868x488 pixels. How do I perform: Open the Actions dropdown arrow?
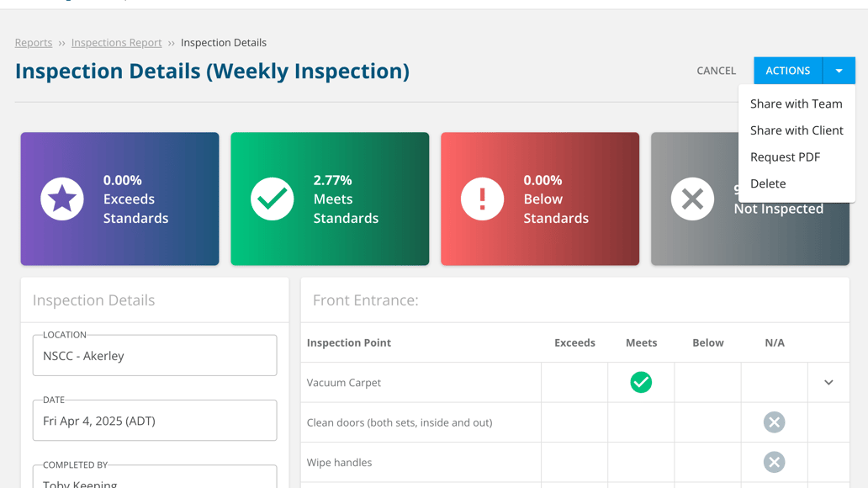[839, 71]
